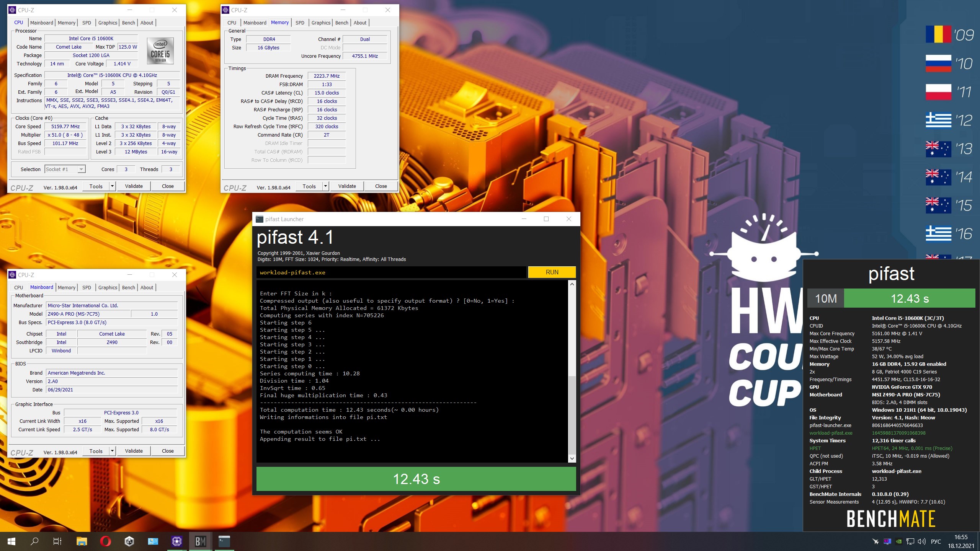Click the pifast console scrollbar thumb
This screenshot has width=980, height=551.
(572, 415)
